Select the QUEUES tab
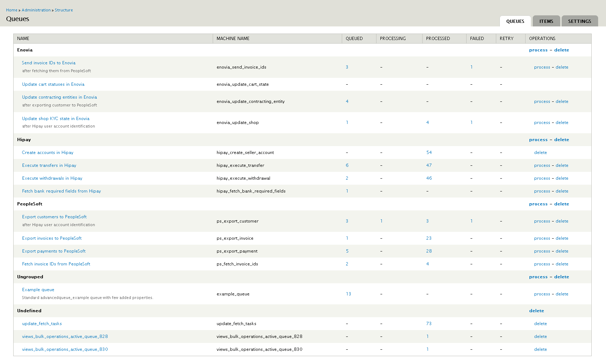 515,21
